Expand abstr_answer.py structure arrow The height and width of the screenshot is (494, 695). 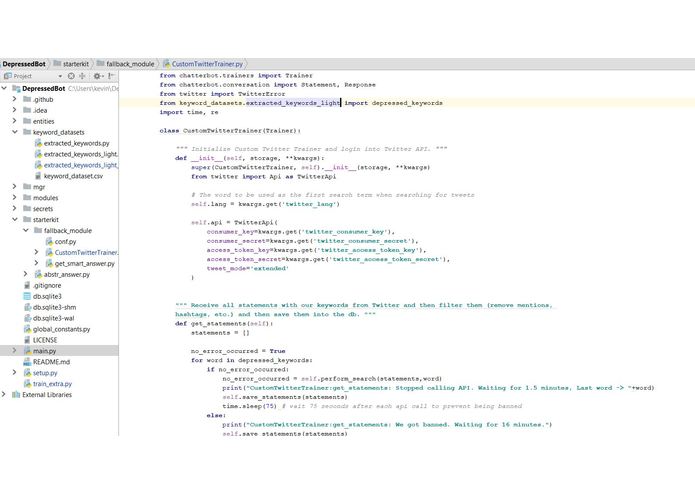pyautogui.click(x=26, y=274)
